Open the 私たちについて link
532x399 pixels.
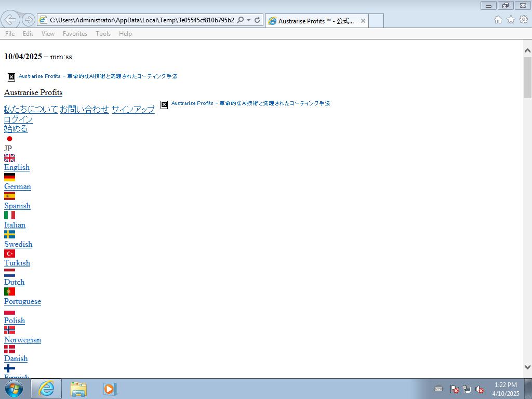click(x=31, y=109)
